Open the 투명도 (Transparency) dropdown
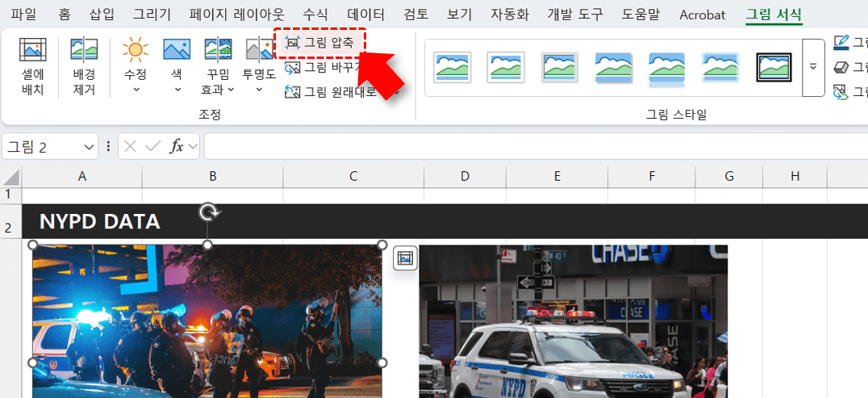This screenshot has width=868, height=398. click(x=258, y=66)
